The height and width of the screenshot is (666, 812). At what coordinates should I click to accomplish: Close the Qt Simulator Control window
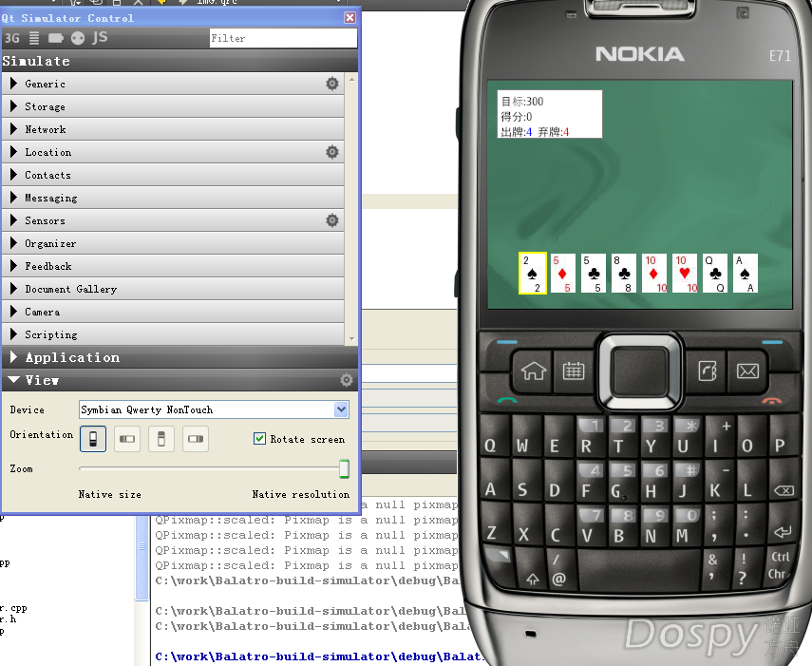point(350,18)
